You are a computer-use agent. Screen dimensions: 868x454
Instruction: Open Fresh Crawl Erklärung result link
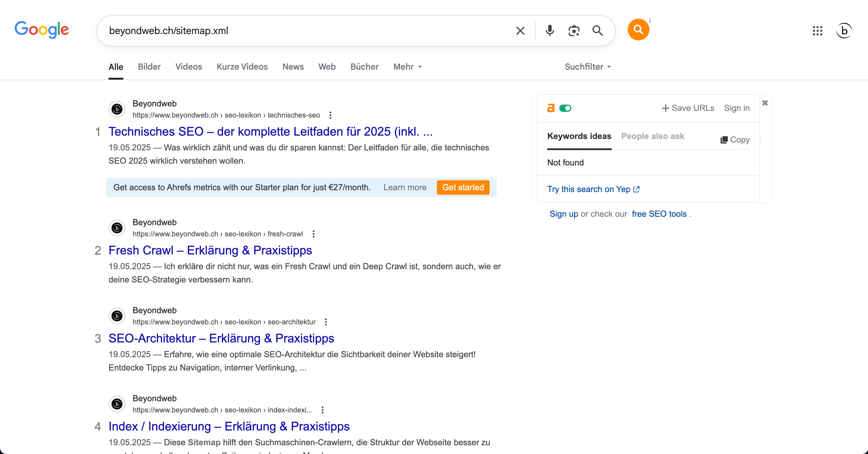coord(210,250)
